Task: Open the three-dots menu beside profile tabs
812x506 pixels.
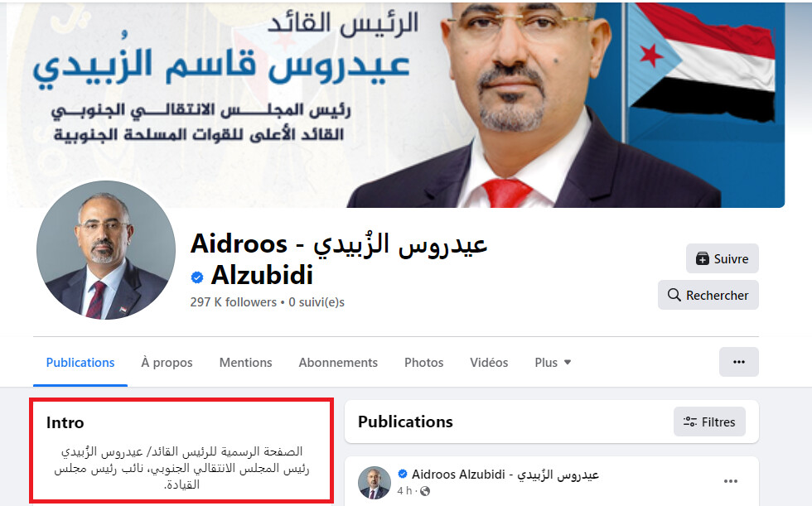Action: coord(739,362)
